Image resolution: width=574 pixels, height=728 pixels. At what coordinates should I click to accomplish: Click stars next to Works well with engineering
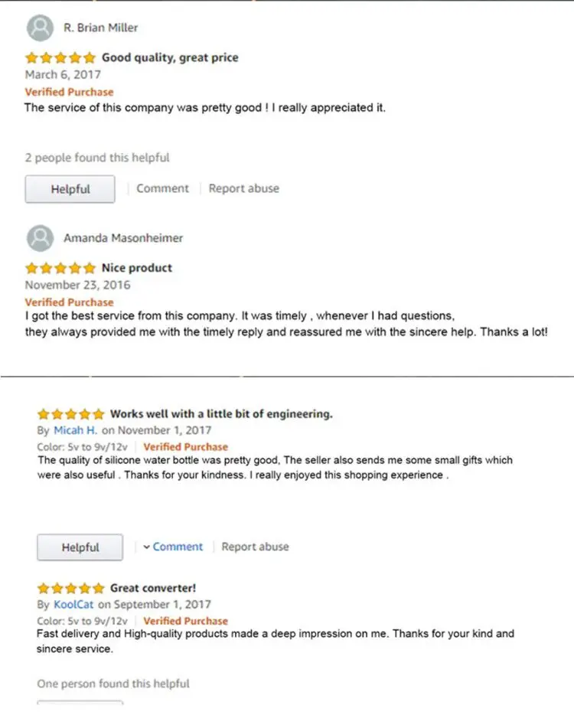pos(71,414)
